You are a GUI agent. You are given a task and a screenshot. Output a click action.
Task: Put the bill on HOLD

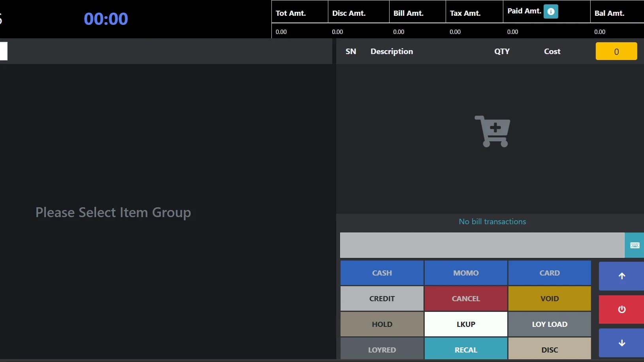click(x=382, y=324)
